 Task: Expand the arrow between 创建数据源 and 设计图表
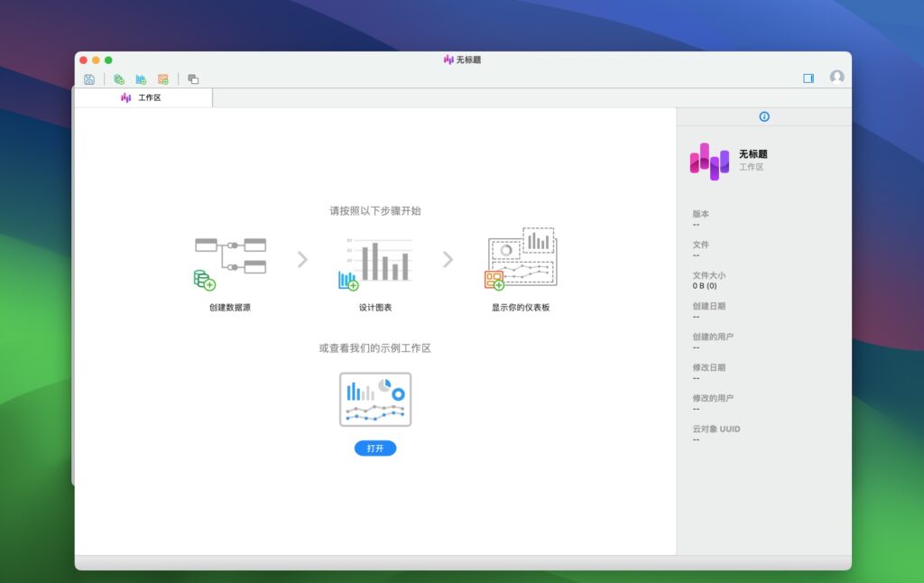302,259
